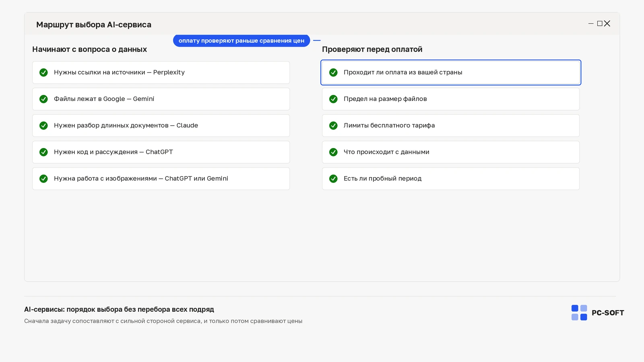
Task: Select the item Предел на размер файлов
Action: click(451, 99)
